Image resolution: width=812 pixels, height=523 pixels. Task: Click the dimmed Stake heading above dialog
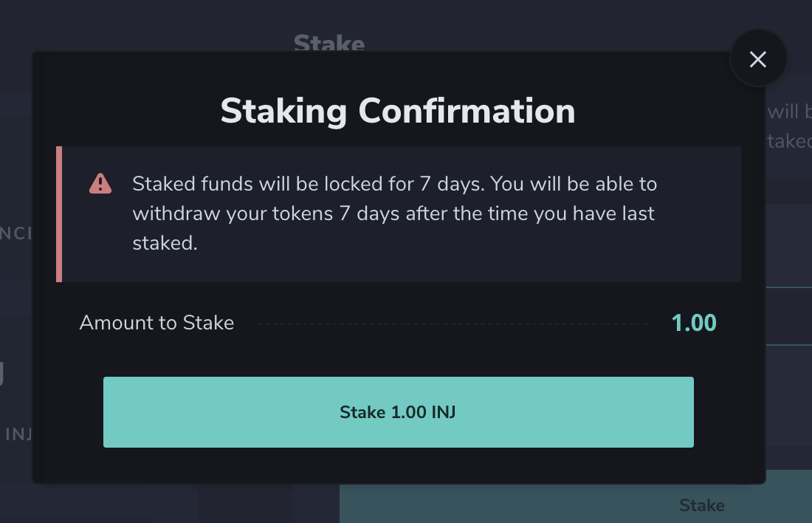pos(328,43)
